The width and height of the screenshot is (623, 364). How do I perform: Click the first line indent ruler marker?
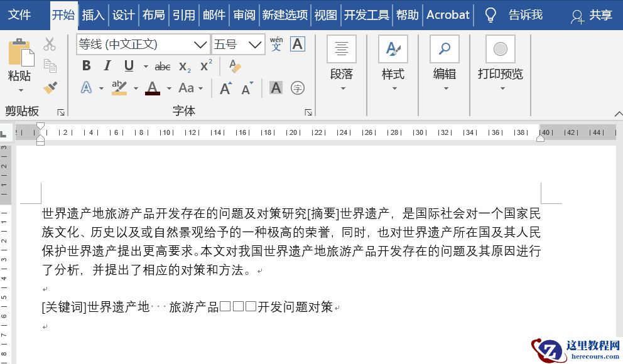tap(40, 127)
